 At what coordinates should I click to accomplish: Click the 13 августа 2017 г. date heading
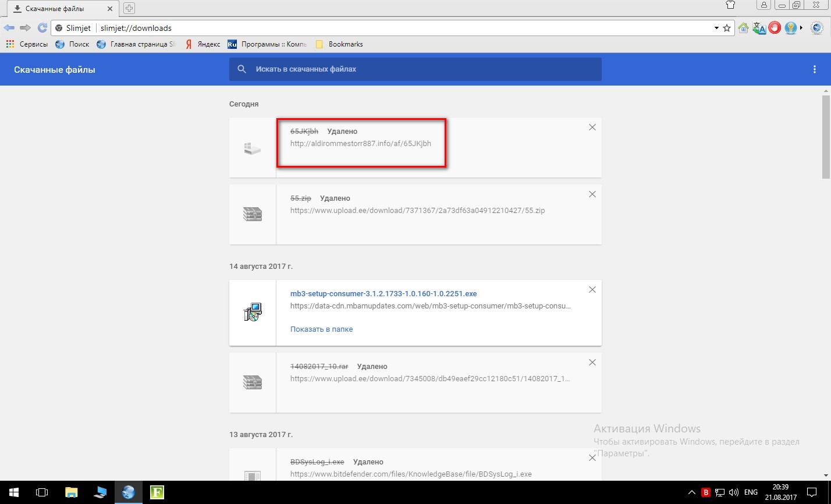click(261, 435)
